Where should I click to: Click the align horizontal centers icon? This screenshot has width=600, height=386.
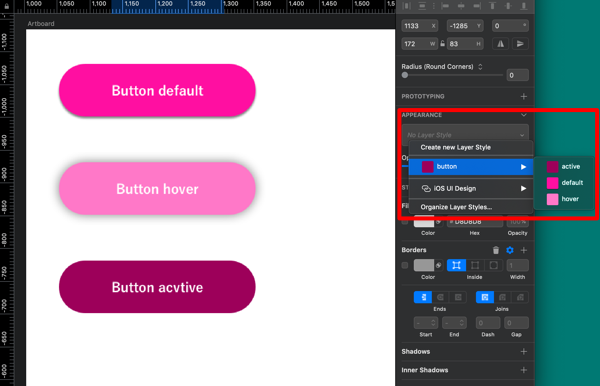(461, 6)
